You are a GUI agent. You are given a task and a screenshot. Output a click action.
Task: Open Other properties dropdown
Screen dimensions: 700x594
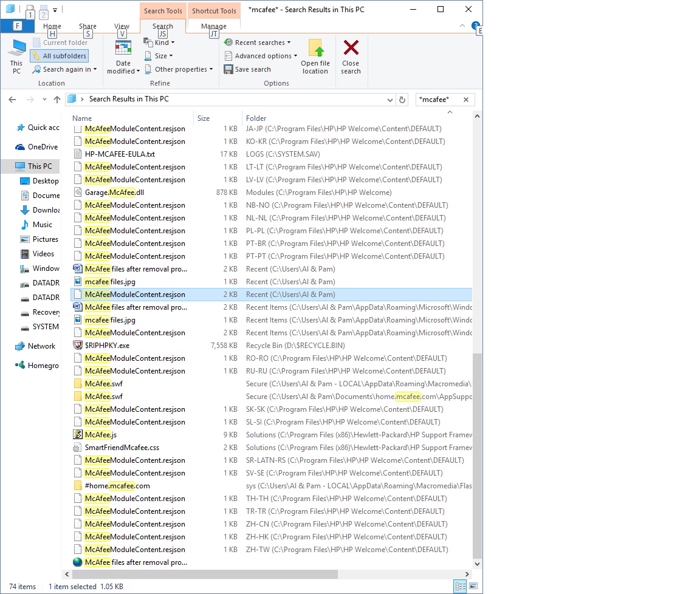[179, 69]
